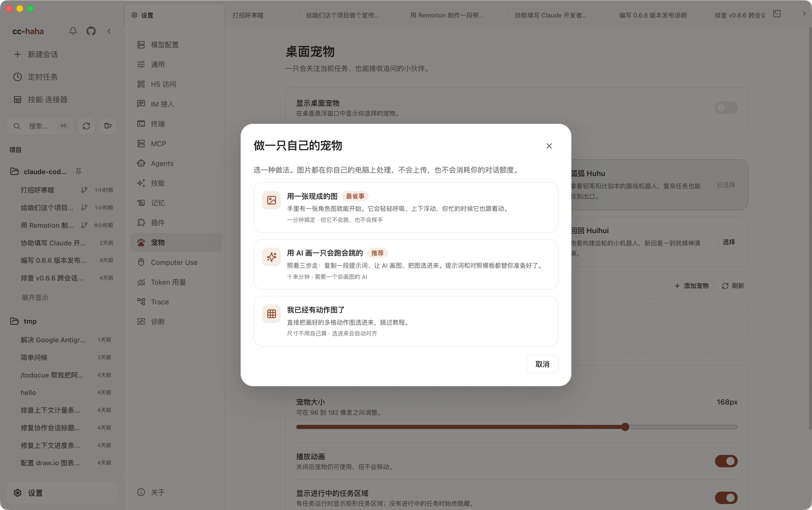Open Token 用量 usage section
The image size is (812, 510).
tap(176, 282)
